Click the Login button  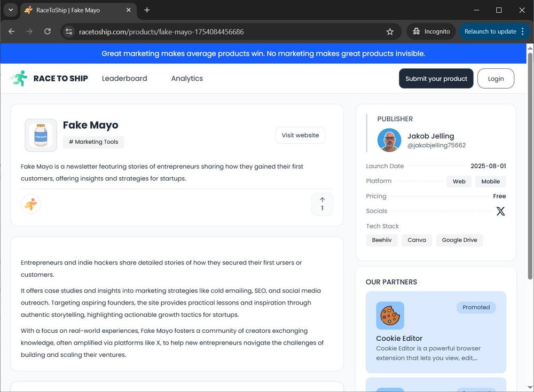coord(496,79)
